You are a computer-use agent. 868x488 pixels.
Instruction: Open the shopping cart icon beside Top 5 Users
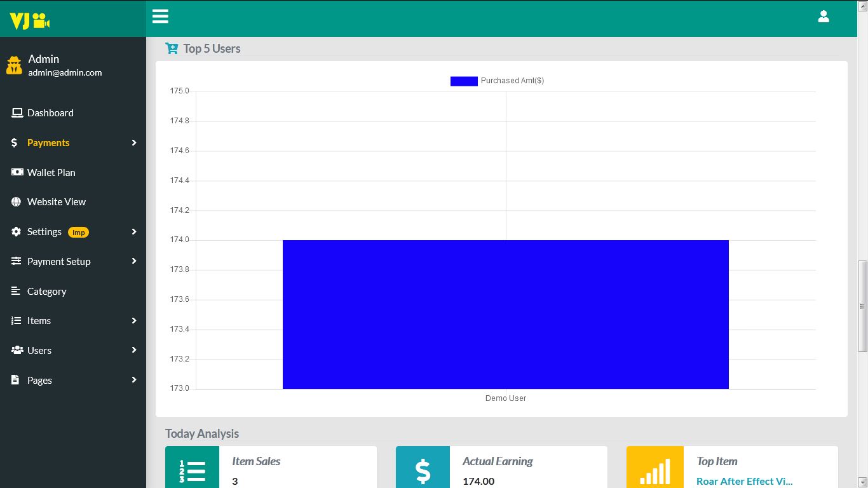(171, 48)
